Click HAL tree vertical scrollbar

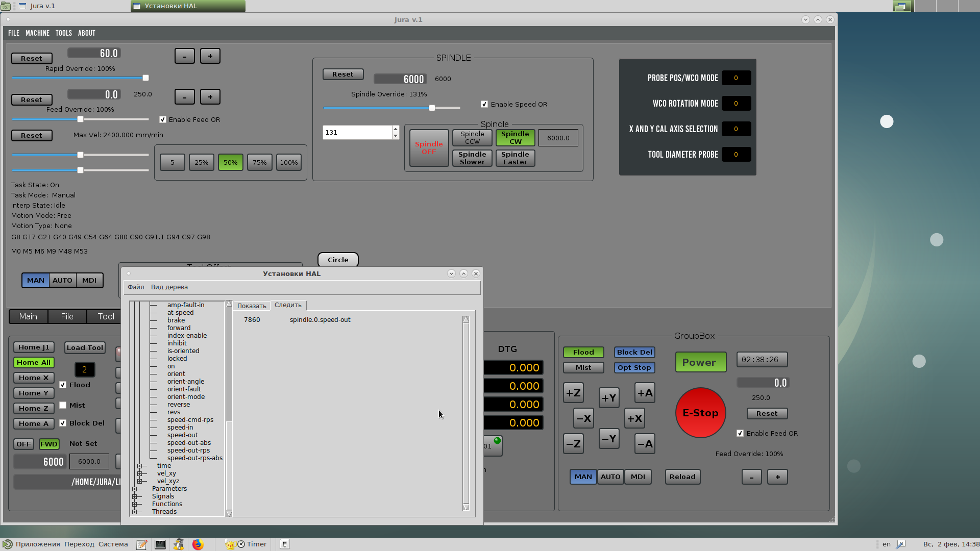[229, 409]
